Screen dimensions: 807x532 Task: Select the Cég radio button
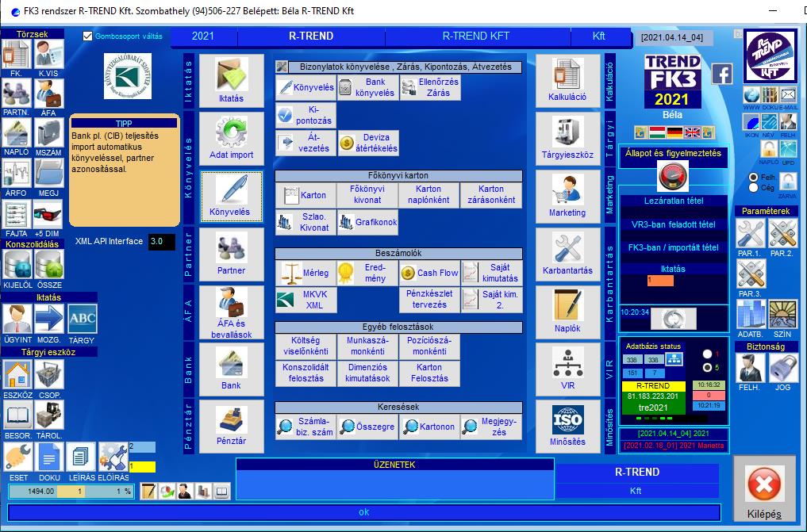(754, 188)
